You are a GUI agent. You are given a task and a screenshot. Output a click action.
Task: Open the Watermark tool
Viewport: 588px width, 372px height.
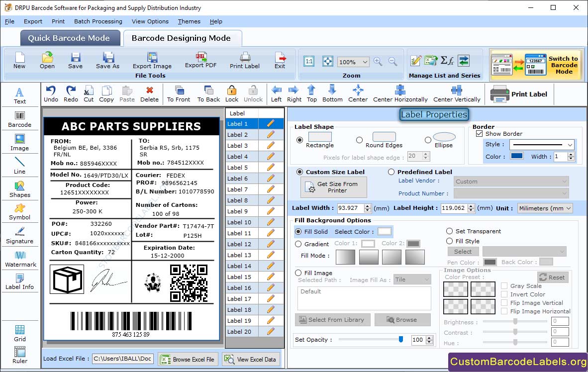(x=20, y=259)
